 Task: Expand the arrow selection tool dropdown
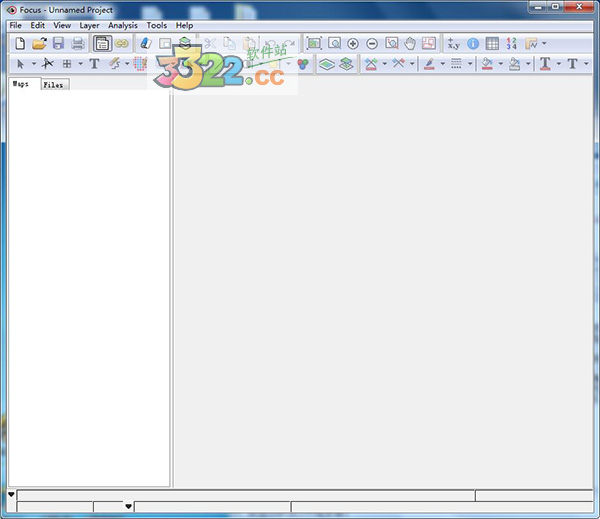pos(33,64)
